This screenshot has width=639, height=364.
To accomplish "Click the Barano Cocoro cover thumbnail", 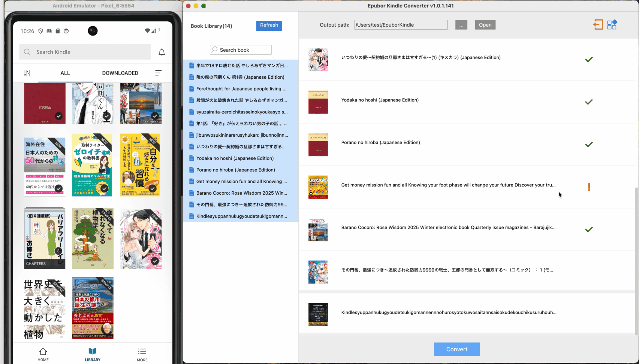I will [x=318, y=230].
